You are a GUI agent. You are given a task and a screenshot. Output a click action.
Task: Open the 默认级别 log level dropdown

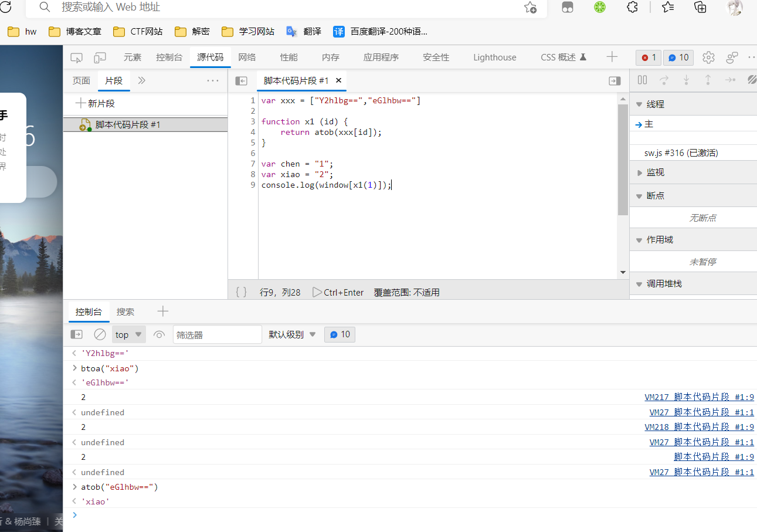[293, 334]
